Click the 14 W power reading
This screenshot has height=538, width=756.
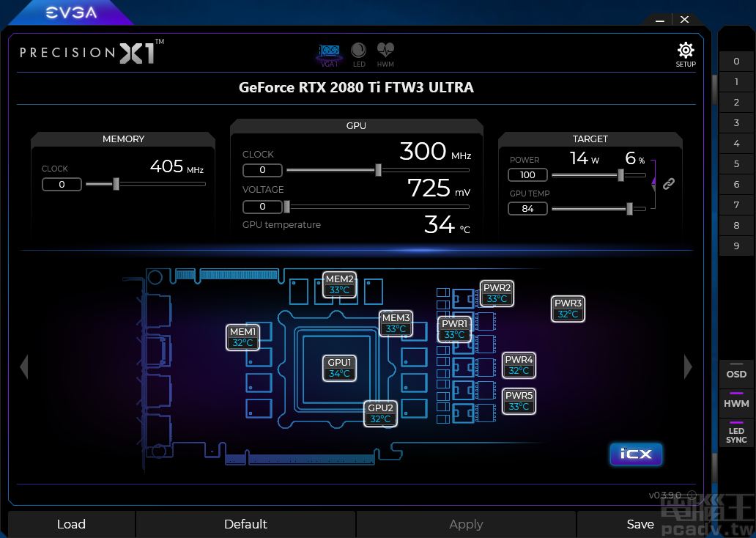pos(585,158)
